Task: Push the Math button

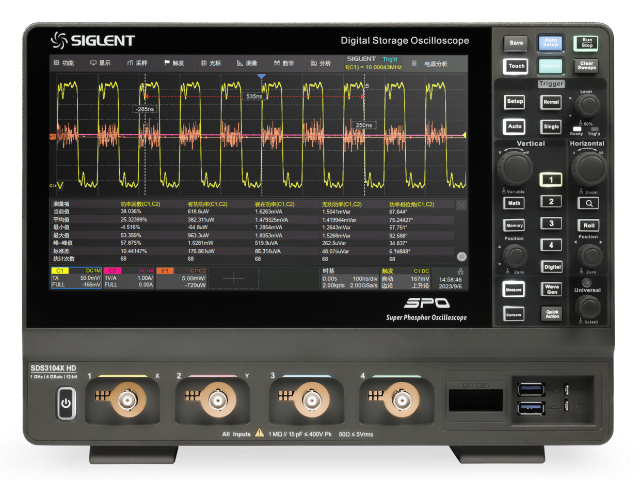Action: (x=514, y=203)
